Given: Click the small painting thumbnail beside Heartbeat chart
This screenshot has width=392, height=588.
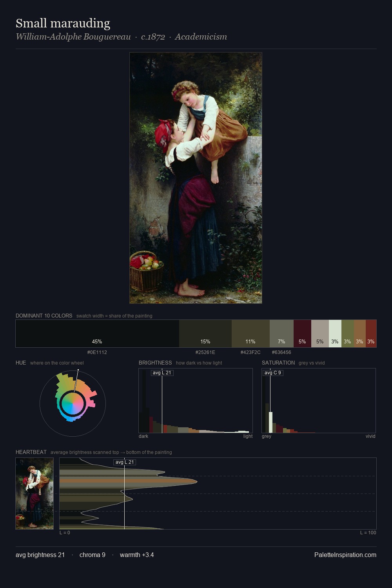Looking at the screenshot, I should 34,494.
